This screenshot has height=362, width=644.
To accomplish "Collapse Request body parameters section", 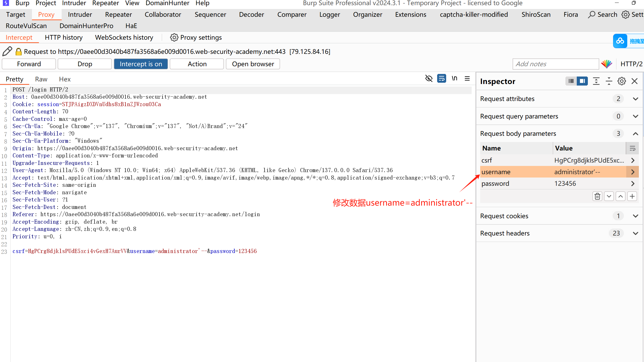I will coord(635,133).
